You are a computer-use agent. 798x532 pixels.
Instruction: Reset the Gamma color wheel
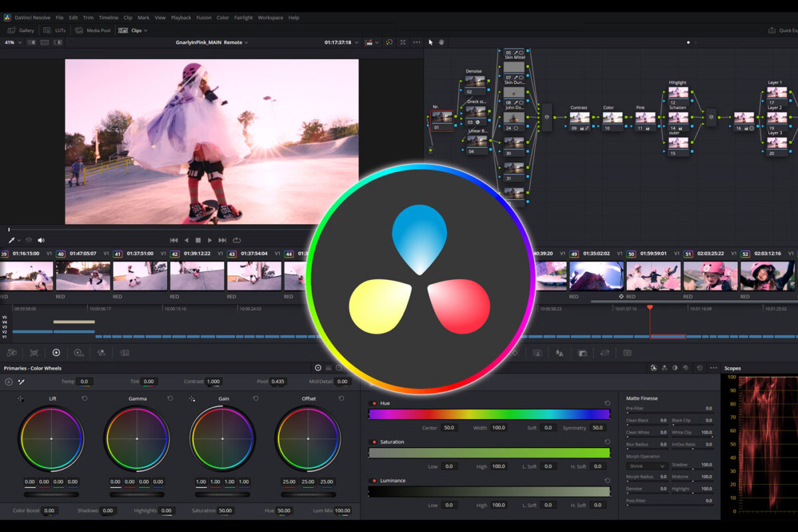pos(170,398)
